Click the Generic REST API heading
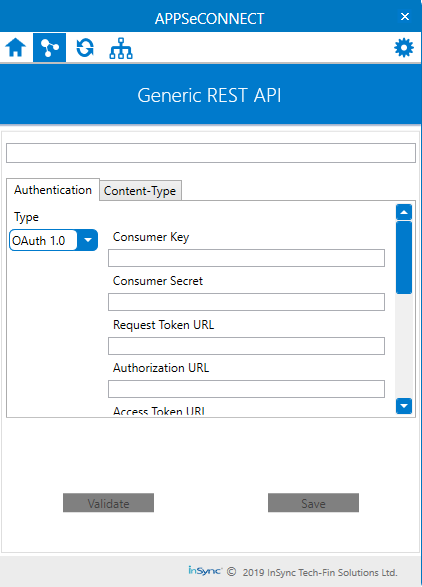Image resolution: width=422 pixels, height=587 pixels. [x=209, y=95]
